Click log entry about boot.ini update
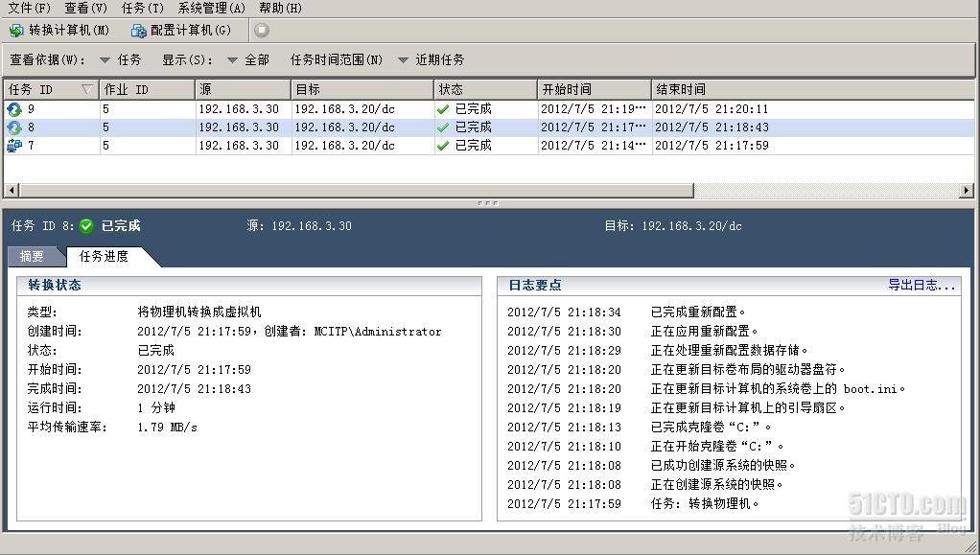 coord(778,389)
